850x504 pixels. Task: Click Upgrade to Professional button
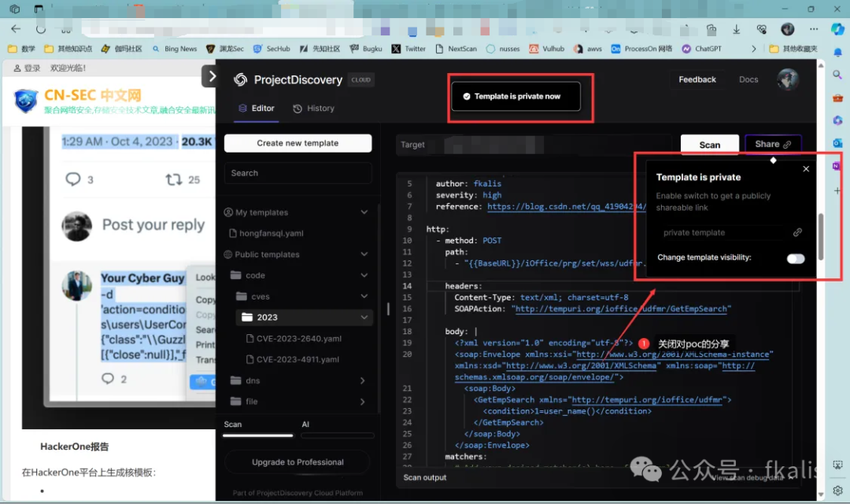coord(297,462)
